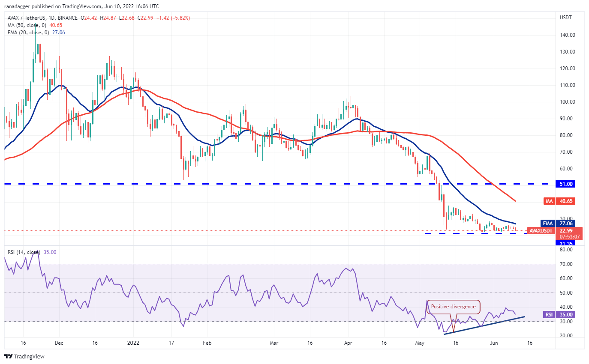Image resolution: width=589 pixels, height=364 pixels.
Task: Click the Jun marker on the time axis
Action: point(494,343)
